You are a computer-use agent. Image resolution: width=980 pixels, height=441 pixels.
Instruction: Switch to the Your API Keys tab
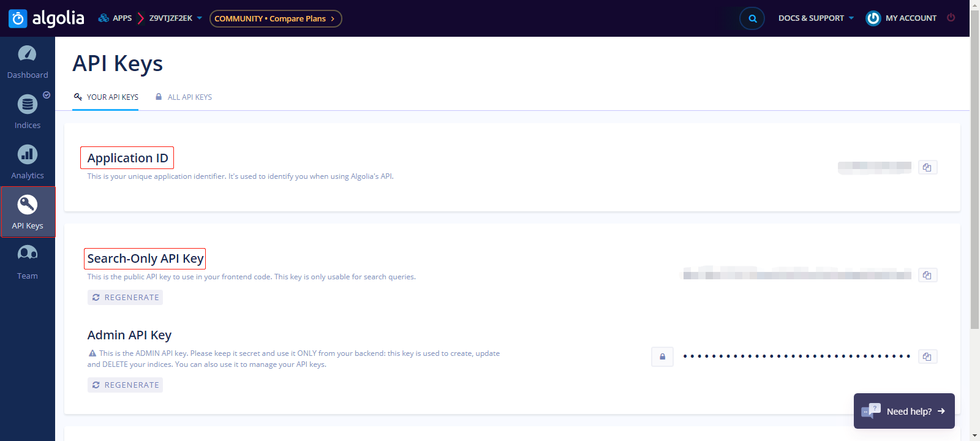pos(105,97)
